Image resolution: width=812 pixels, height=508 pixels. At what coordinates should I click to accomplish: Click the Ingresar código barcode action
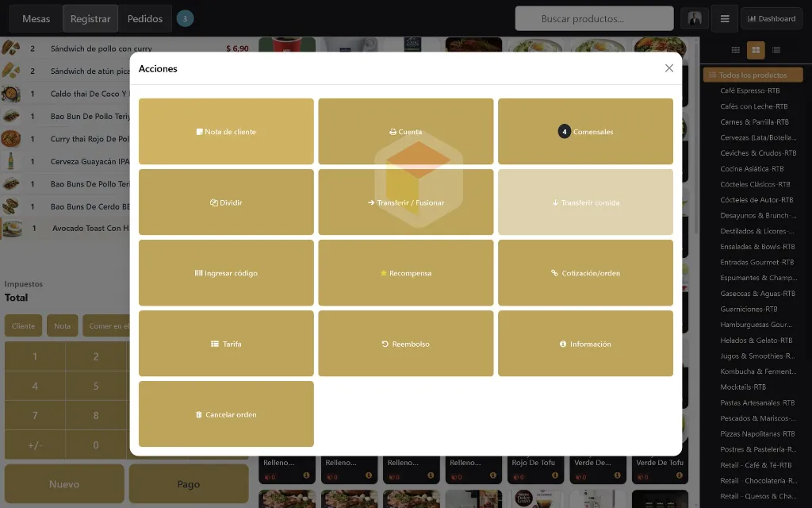[226, 273]
